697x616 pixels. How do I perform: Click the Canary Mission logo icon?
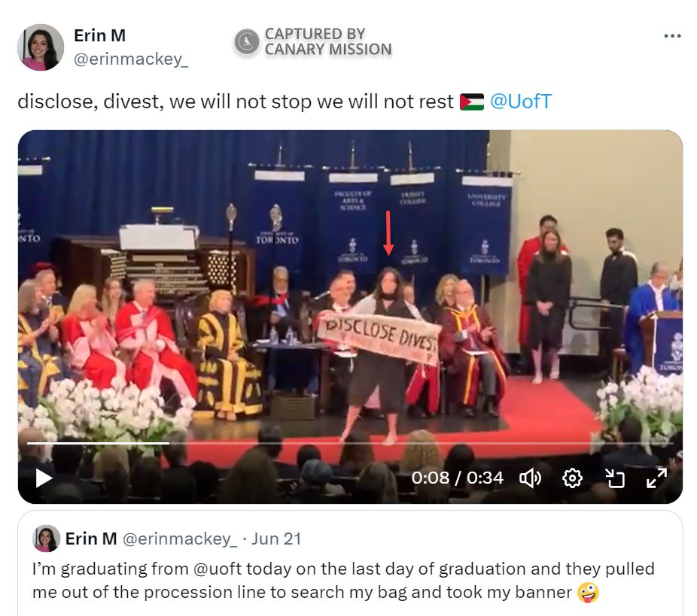(x=246, y=41)
